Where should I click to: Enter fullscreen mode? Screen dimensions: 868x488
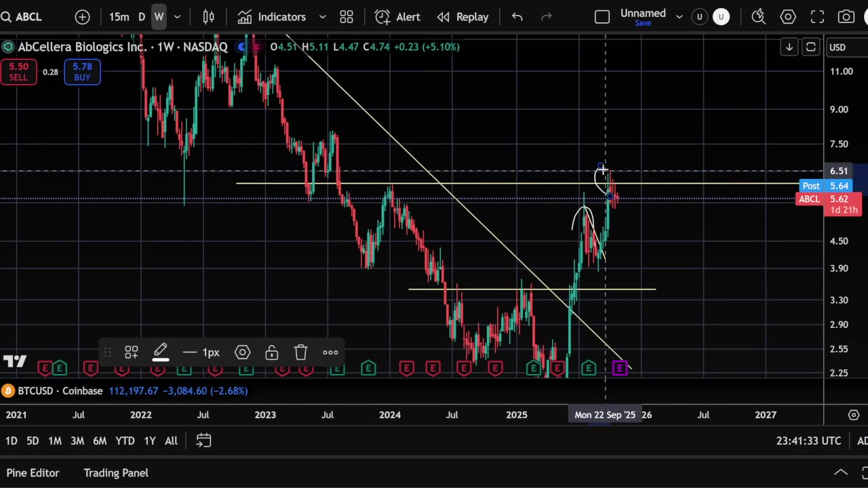(818, 17)
